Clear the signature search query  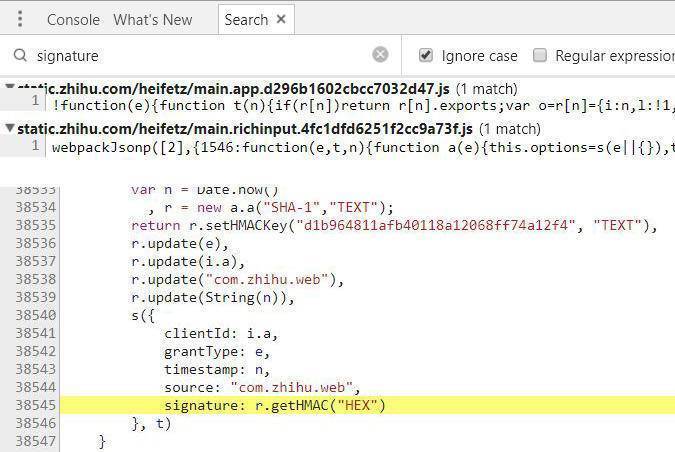[x=380, y=55]
